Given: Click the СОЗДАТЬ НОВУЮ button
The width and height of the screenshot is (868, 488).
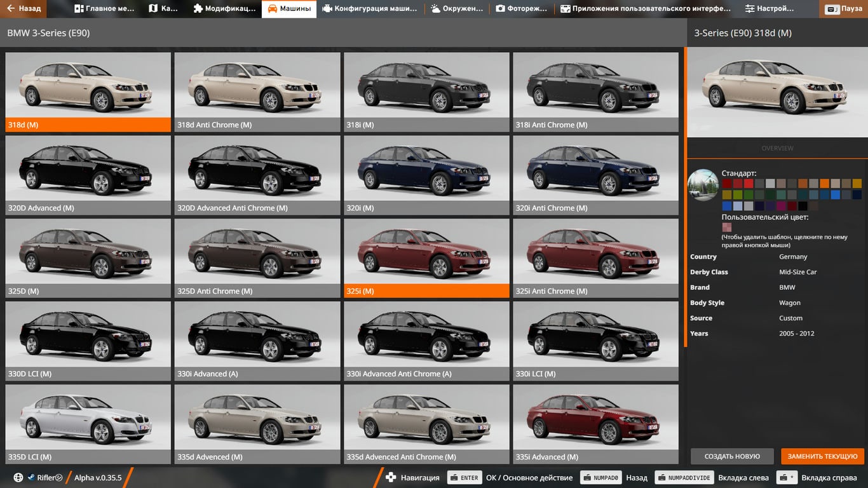Looking at the screenshot, I should click(732, 456).
